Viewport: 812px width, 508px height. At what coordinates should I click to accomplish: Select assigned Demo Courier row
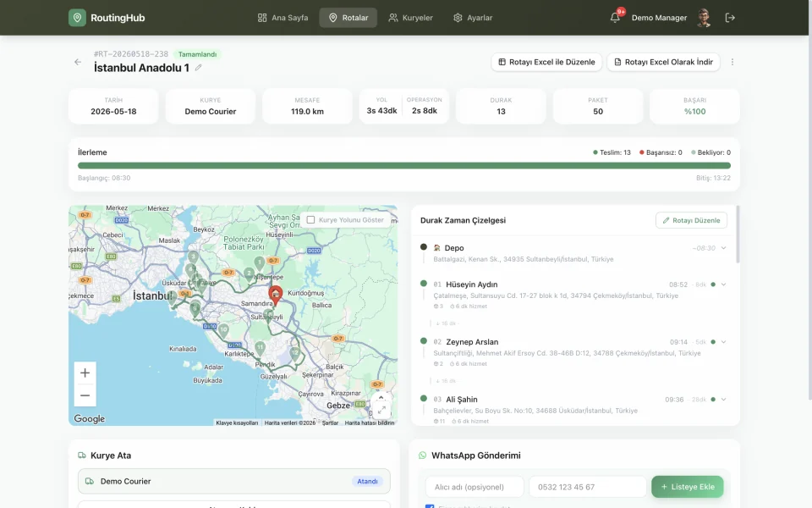click(x=234, y=481)
